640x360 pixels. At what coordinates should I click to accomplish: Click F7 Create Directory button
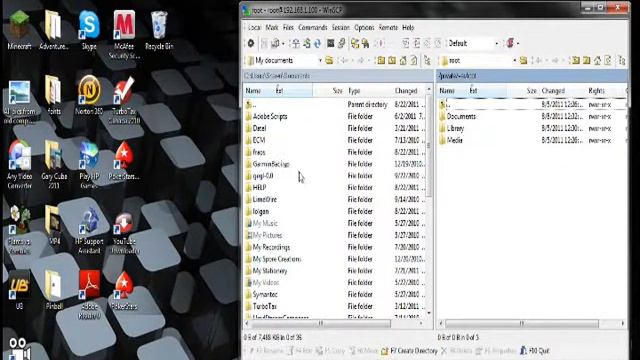409,351
